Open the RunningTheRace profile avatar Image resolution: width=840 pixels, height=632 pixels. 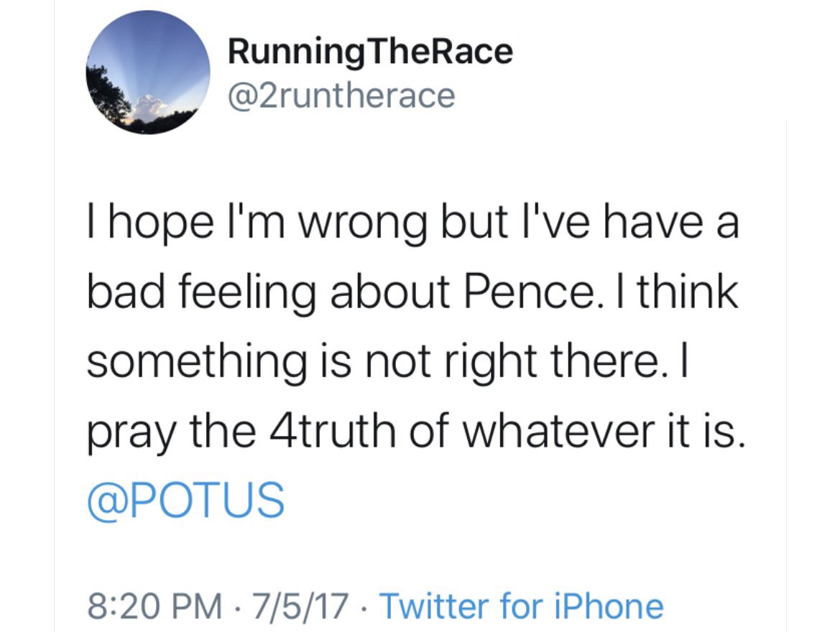tap(147, 72)
